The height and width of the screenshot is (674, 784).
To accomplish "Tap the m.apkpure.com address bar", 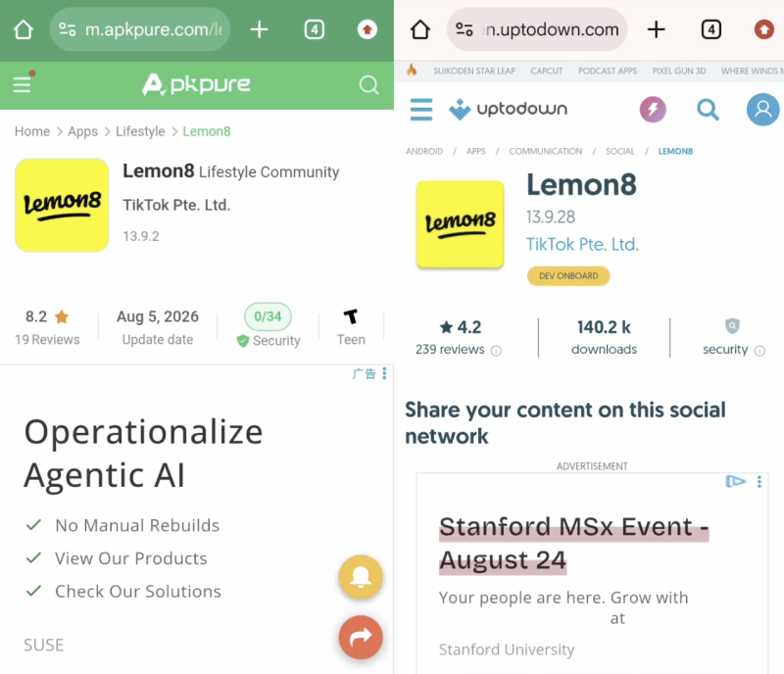I will pyautogui.click(x=140, y=29).
